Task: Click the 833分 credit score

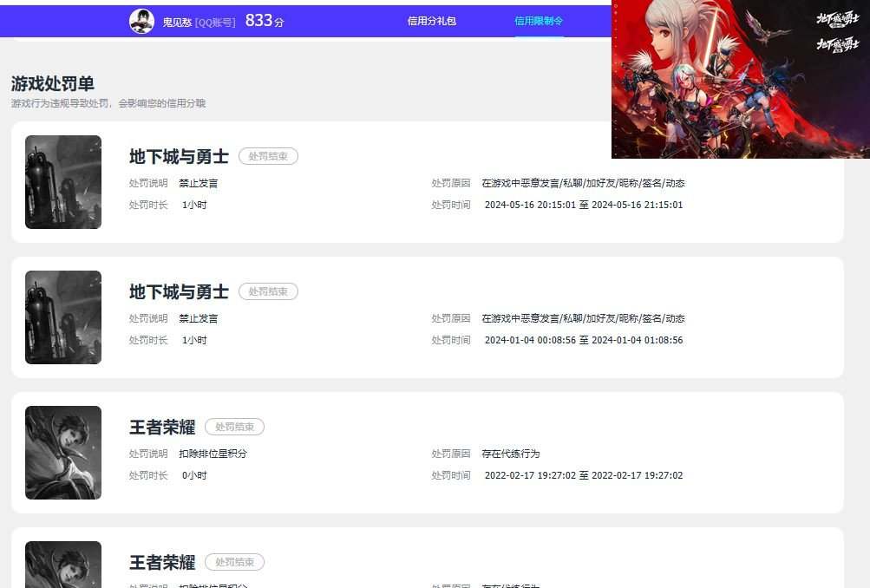Action: point(265,21)
